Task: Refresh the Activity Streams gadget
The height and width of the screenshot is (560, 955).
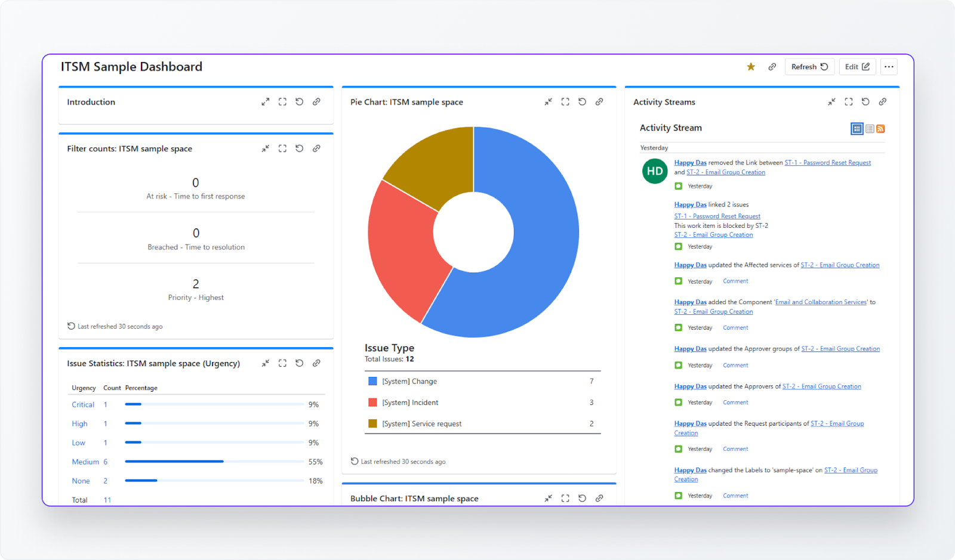Action: coord(865,101)
